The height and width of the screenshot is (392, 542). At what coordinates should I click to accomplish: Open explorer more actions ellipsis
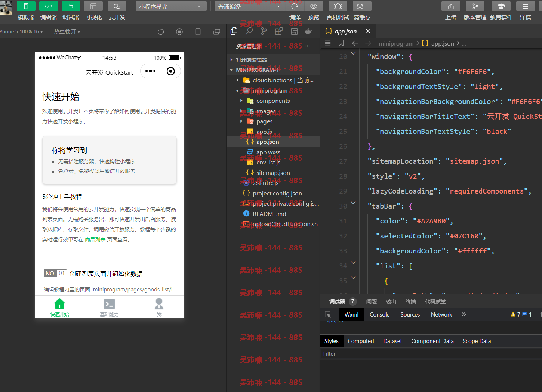pyautogui.click(x=307, y=46)
